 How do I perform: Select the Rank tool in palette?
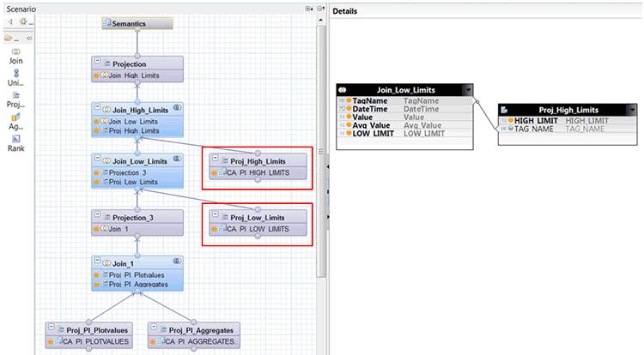pyautogui.click(x=16, y=142)
